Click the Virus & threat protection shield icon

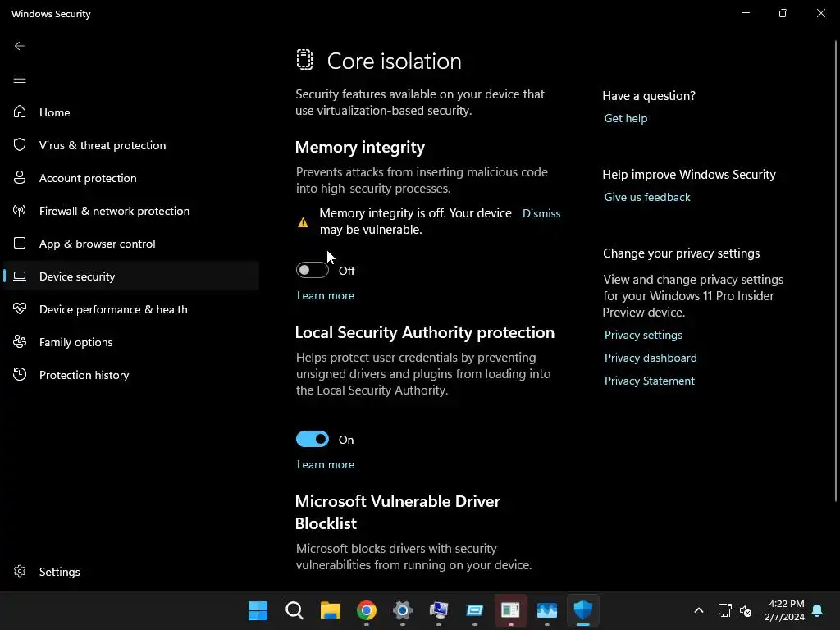click(20, 144)
